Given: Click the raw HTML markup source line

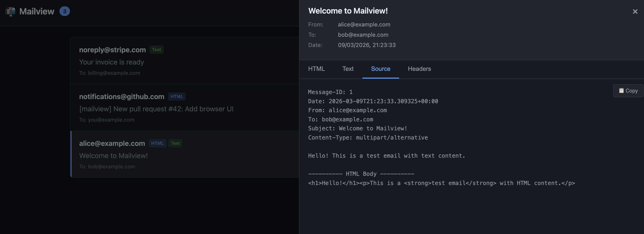Looking at the screenshot, I should point(442,183).
